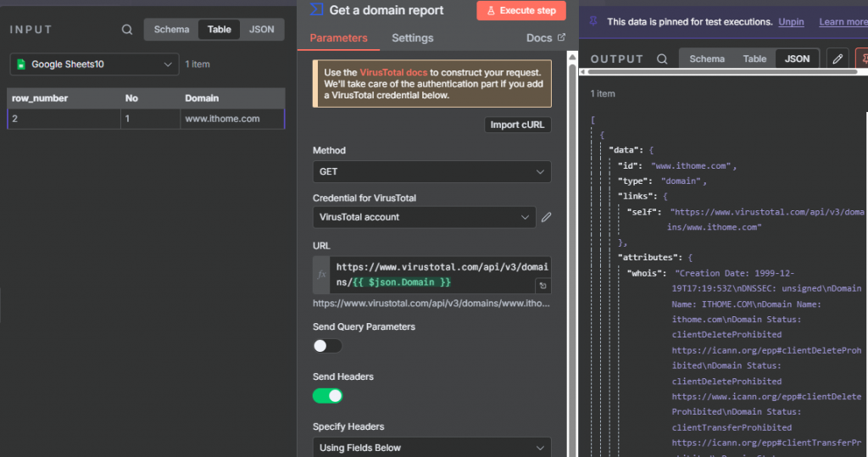Image resolution: width=868 pixels, height=457 pixels.
Task: Execute step with the red button
Action: pyautogui.click(x=521, y=10)
